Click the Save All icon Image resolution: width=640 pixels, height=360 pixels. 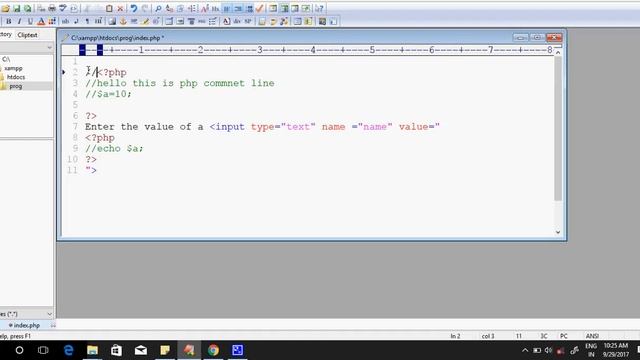[x=27, y=8]
